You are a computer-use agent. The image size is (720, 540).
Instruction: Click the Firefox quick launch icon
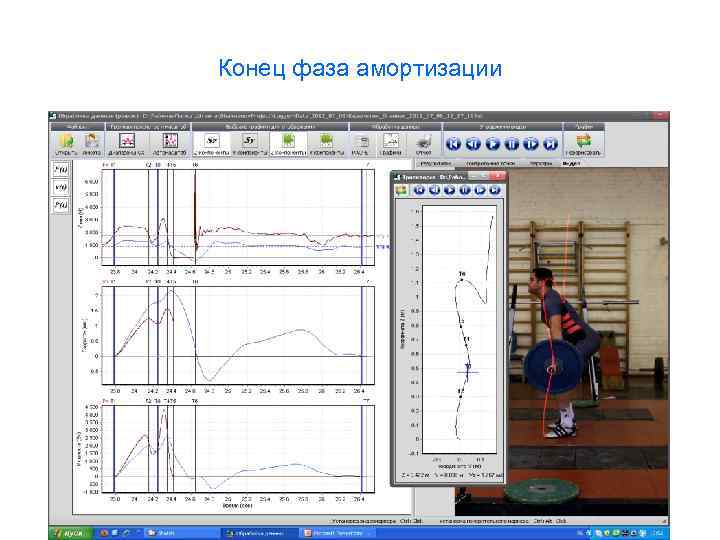(x=104, y=533)
